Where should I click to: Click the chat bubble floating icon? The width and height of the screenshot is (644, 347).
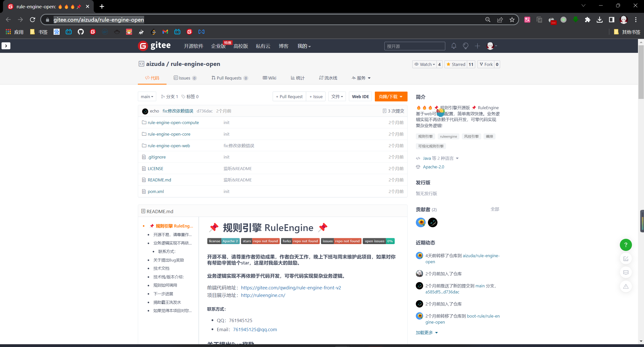(626, 273)
